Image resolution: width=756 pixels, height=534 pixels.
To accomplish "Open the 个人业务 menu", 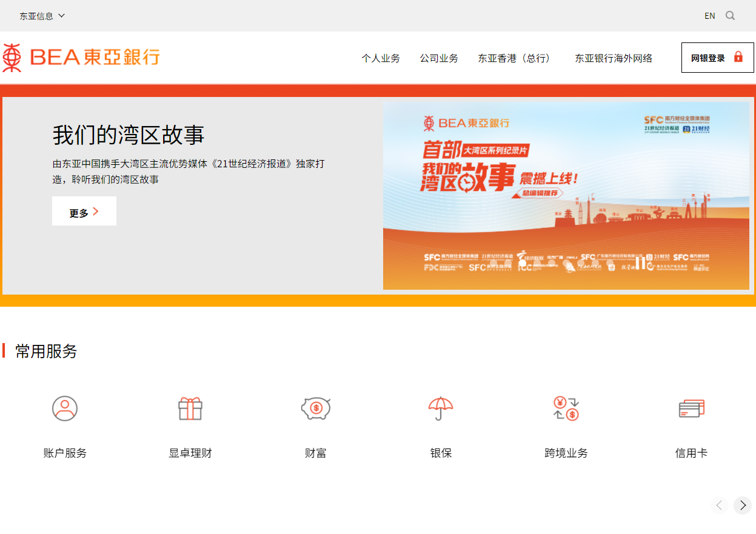I will coord(381,58).
